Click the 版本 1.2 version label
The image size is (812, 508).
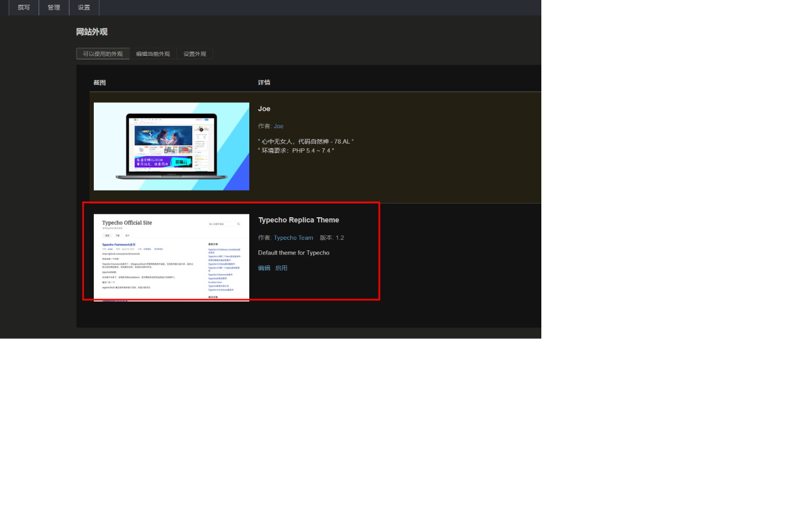[x=332, y=238]
